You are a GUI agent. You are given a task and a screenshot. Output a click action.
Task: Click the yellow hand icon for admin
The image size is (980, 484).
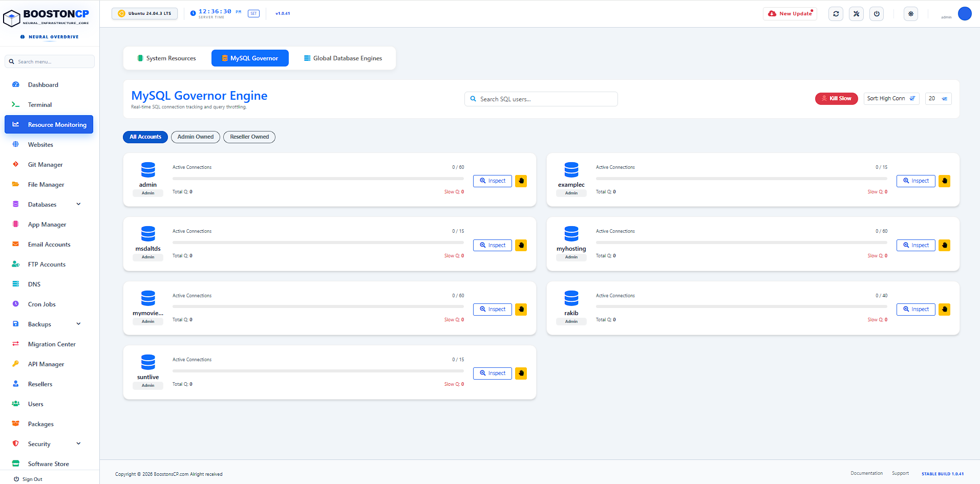[521, 181]
